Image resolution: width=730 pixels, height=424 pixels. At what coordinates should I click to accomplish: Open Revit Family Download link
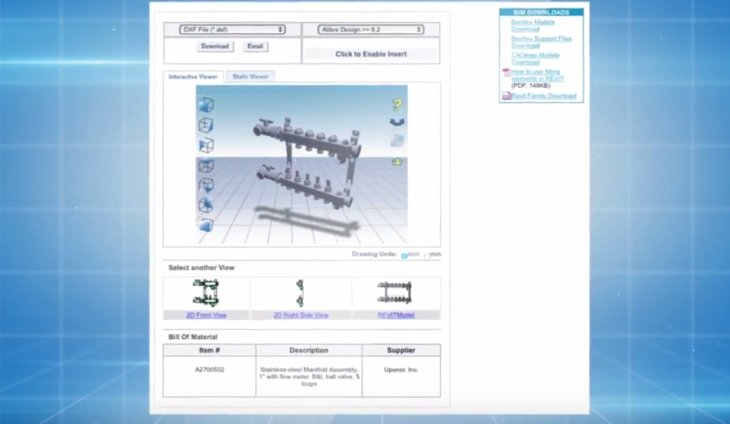point(544,96)
